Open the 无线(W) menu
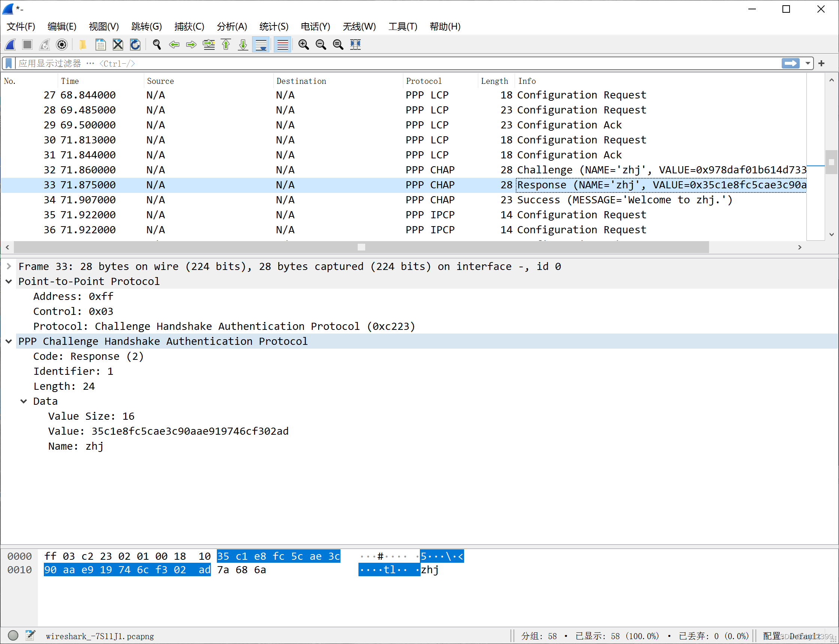The image size is (839, 644). click(359, 27)
